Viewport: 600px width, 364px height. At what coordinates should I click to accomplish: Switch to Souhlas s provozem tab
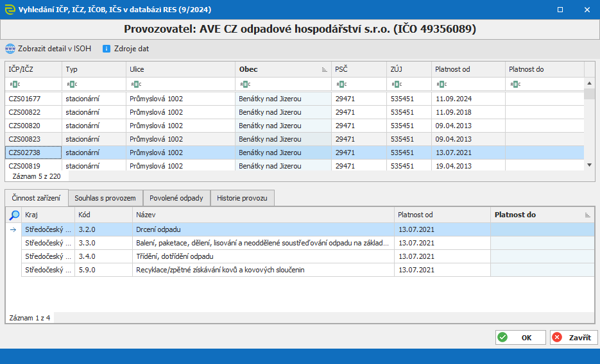point(105,198)
